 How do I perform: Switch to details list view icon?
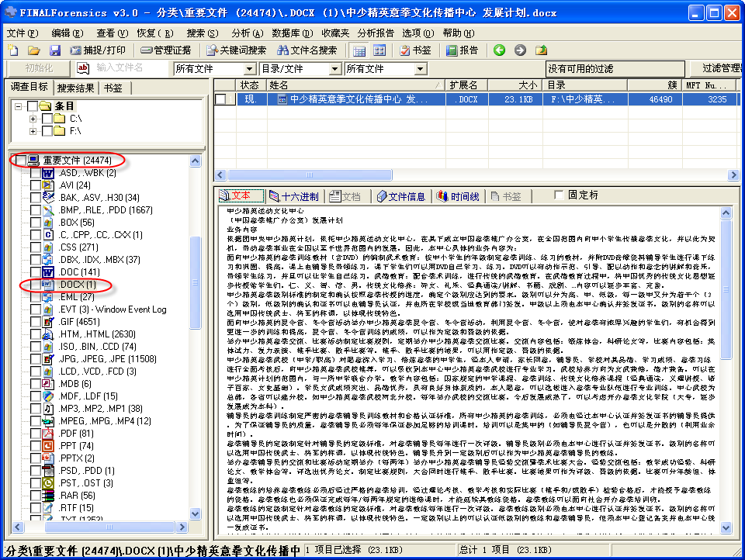(359, 50)
